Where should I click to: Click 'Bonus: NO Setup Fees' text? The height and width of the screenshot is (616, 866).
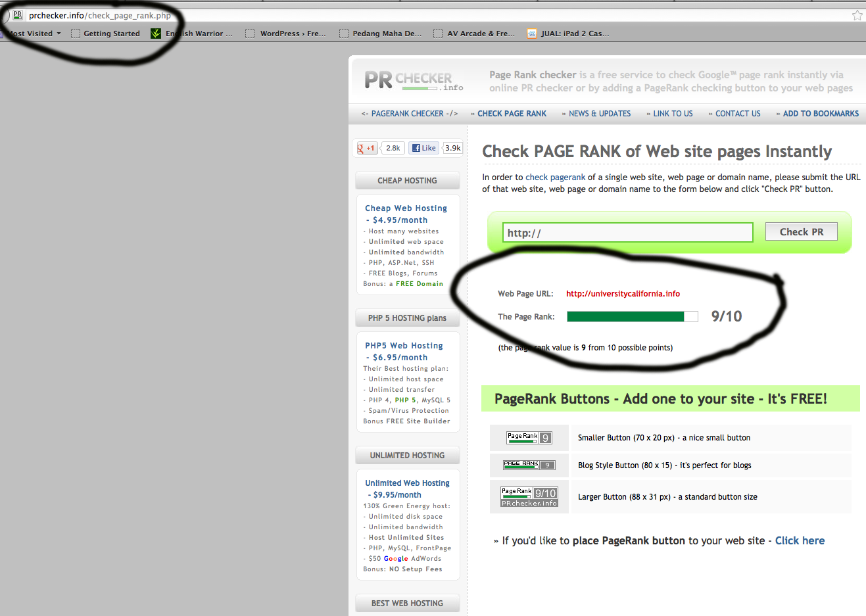[x=402, y=569]
